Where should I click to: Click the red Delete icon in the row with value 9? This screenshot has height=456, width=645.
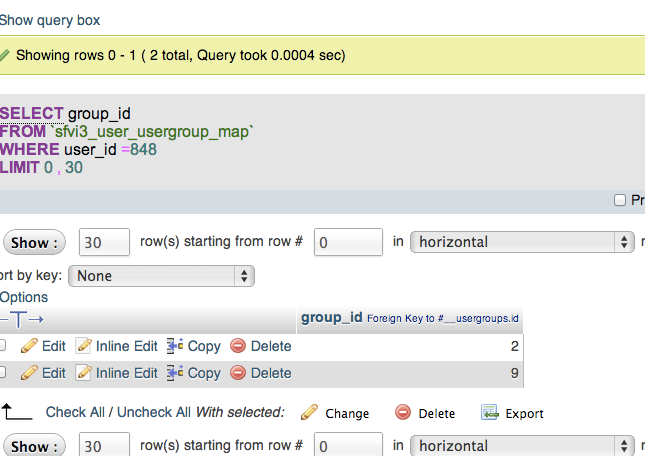[238, 373]
